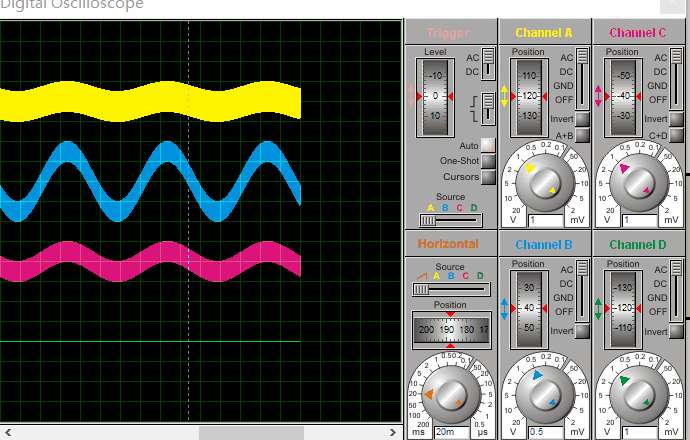Click the Channel C pink position arrows icon
Viewport: 690px width, 440px height.
click(598, 96)
